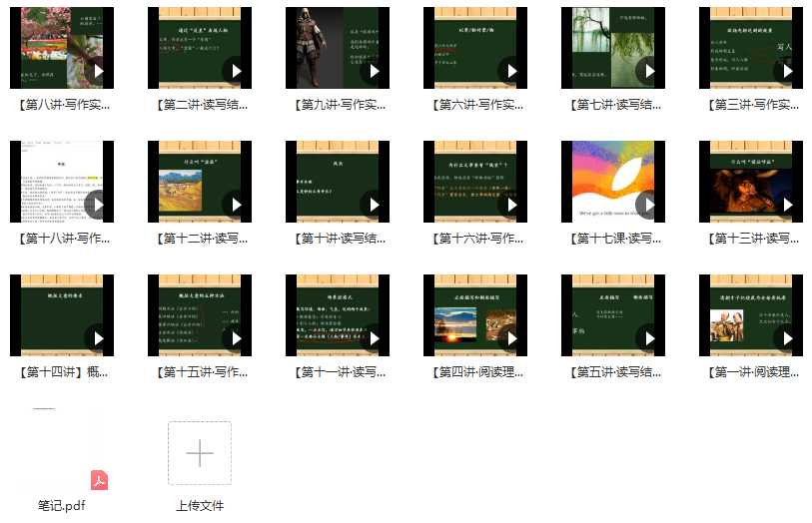Click play button on 第二讲 video
Viewport: 812px width, 523px height.
[235, 71]
